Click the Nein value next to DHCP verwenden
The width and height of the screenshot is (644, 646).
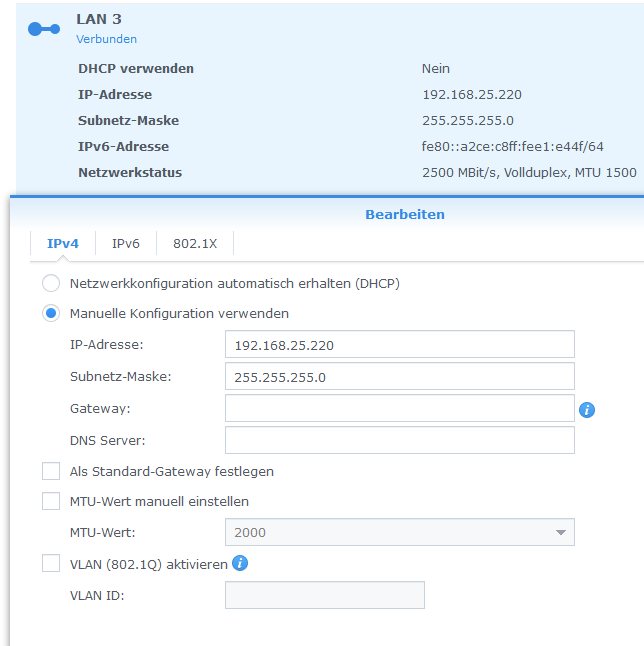(436, 69)
